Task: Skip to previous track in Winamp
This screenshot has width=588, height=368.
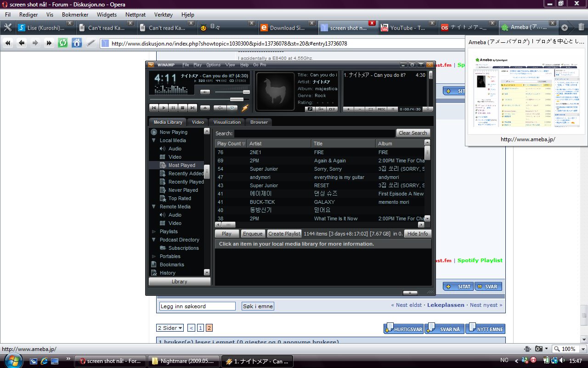Action: (x=154, y=108)
